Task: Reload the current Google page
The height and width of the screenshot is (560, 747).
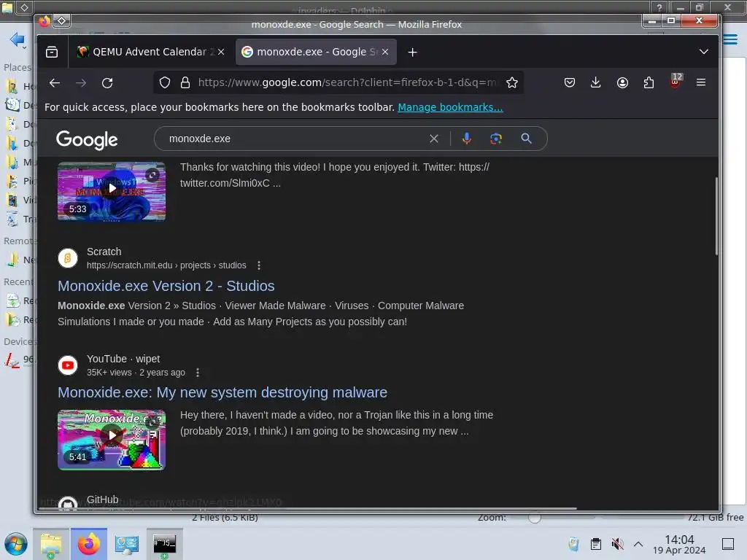Action: [x=107, y=83]
